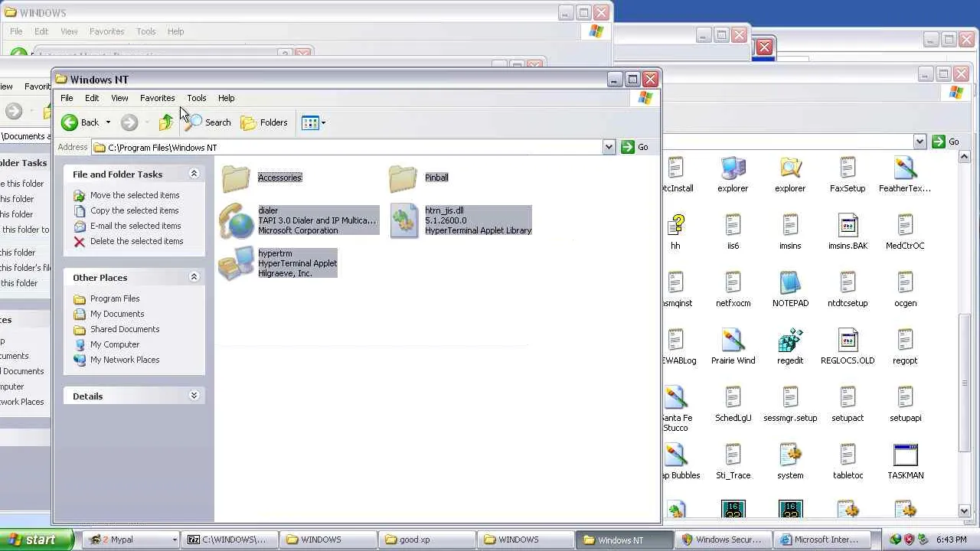The image size is (980, 551).
Task: Click the Back arrow in Windows NT window
Action: coord(70,122)
